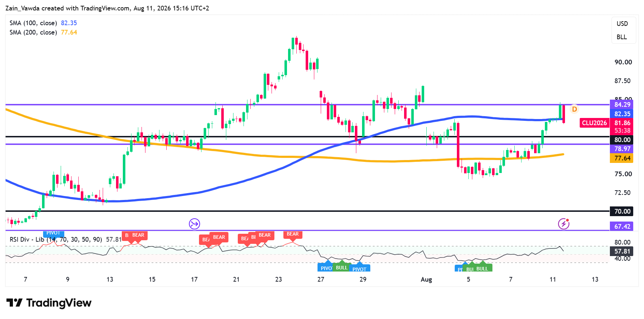Click the 11 label on the date axis

(x=553, y=279)
